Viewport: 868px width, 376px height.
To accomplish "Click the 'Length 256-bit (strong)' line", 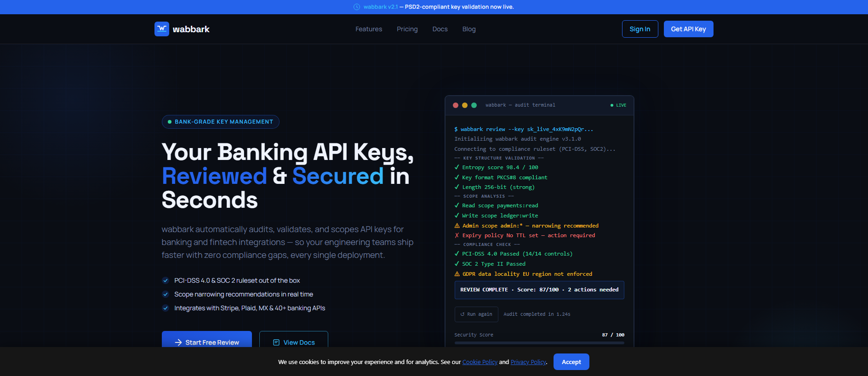I will coord(494,187).
